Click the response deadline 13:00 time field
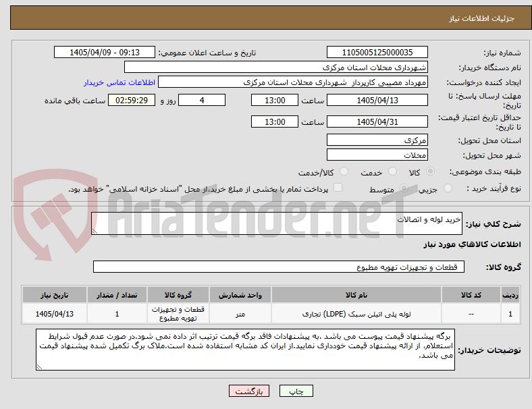Image resolution: width=532 pixels, height=409 pixels. 275,100
